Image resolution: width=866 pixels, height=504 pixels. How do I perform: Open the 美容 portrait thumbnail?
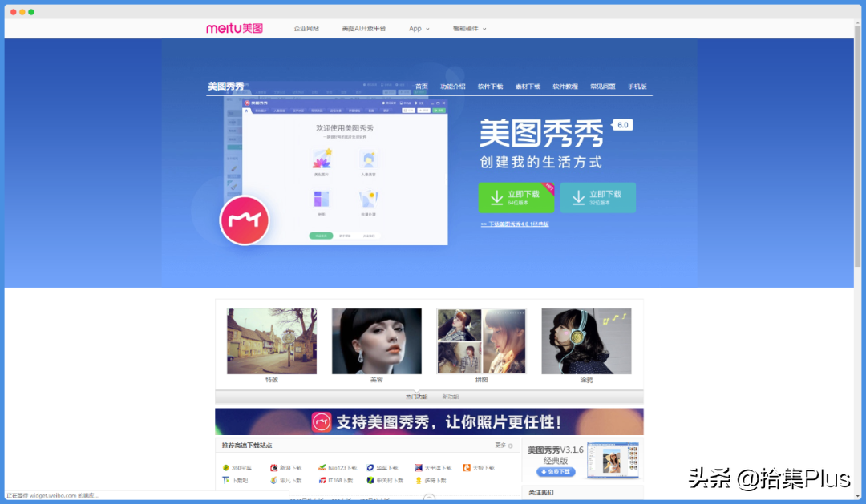(377, 341)
